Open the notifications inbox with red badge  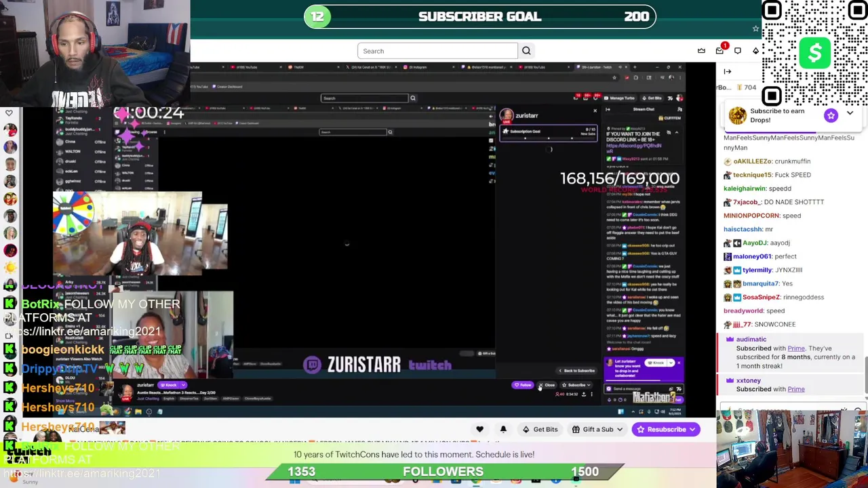click(x=720, y=50)
